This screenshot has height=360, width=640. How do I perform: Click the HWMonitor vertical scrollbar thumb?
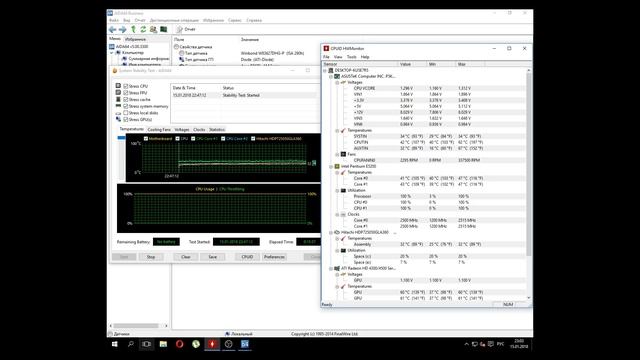click(x=529, y=163)
